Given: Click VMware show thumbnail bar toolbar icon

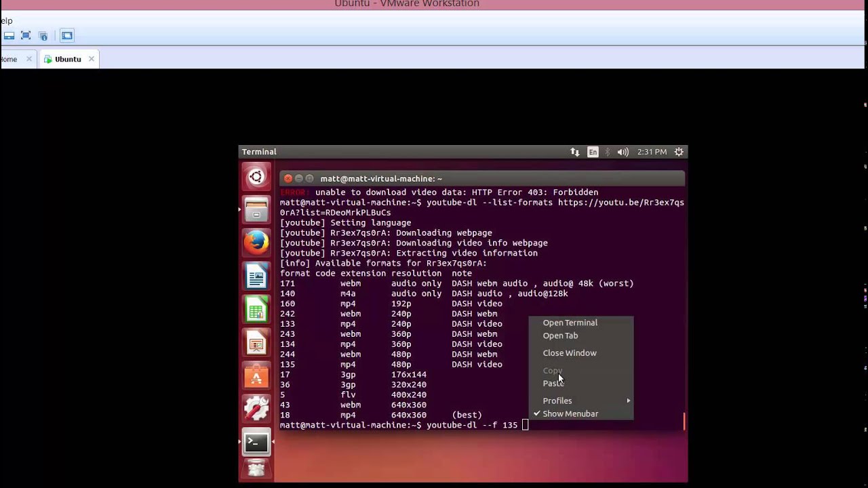Looking at the screenshot, I should (x=9, y=35).
